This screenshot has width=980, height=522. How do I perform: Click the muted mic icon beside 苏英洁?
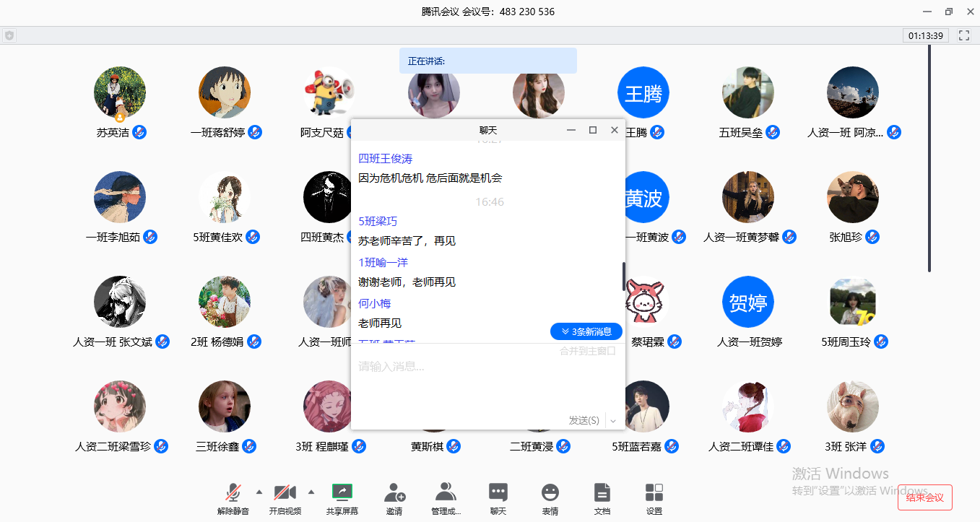pyautogui.click(x=140, y=132)
